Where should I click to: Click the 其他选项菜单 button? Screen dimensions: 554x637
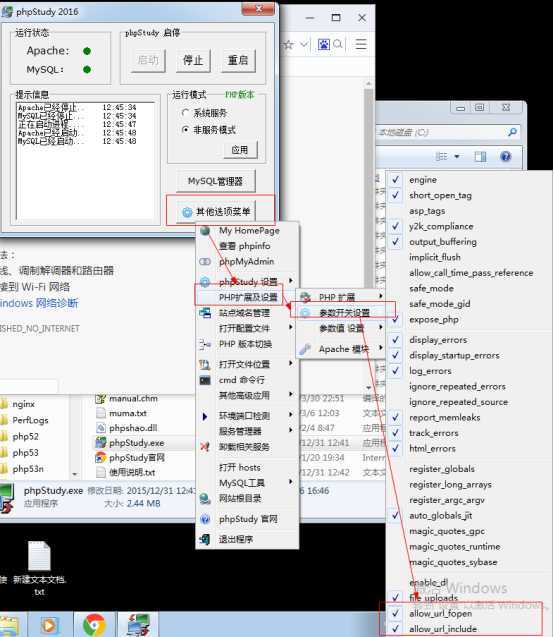(x=216, y=212)
